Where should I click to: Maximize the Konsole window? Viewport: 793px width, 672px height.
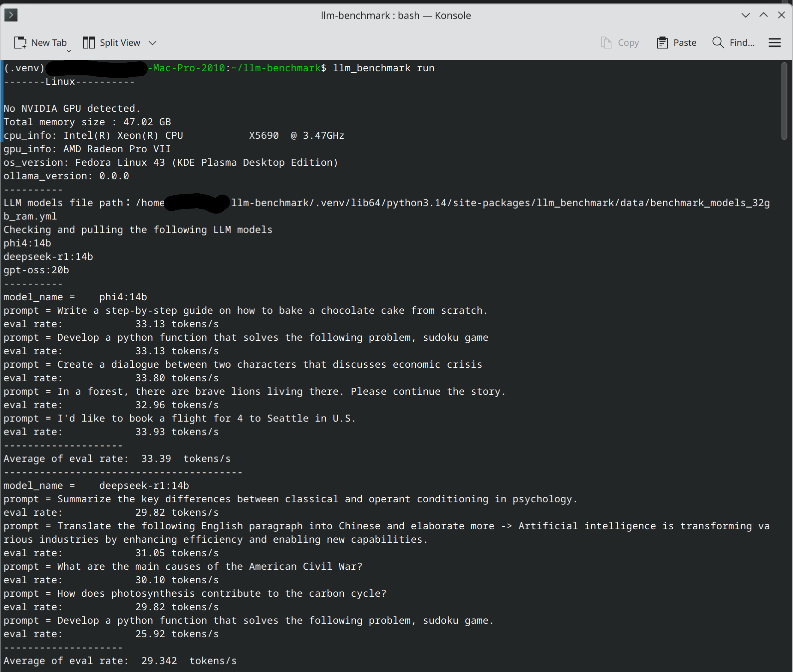pos(764,15)
